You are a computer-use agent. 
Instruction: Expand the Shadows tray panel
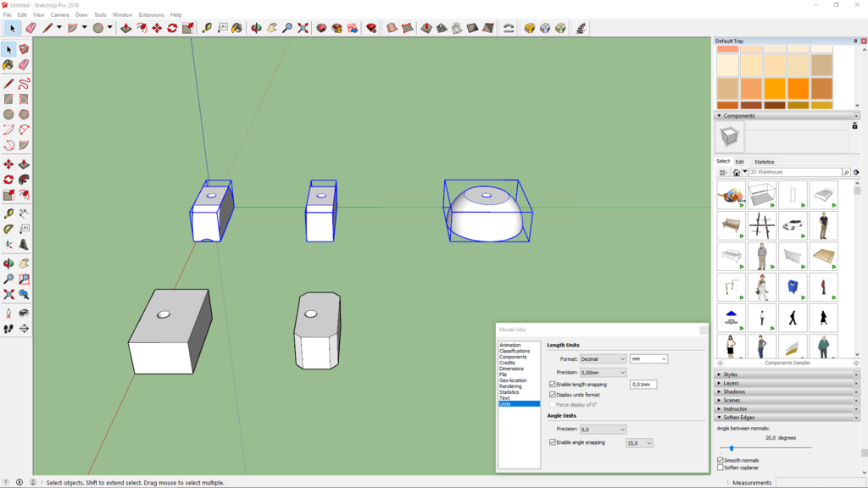pyautogui.click(x=734, y=391)
